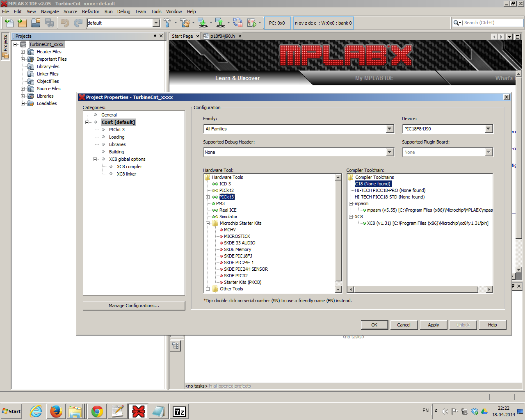Click the Debug Project toolbar icon
Screen dimensions: 525x420
[x=252, y=23]
